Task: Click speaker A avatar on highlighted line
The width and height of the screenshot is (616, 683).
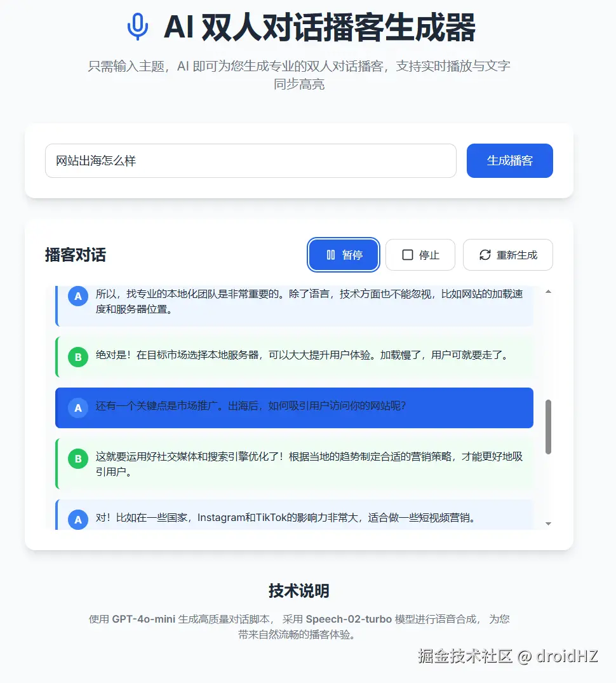Action: (78, 408)
